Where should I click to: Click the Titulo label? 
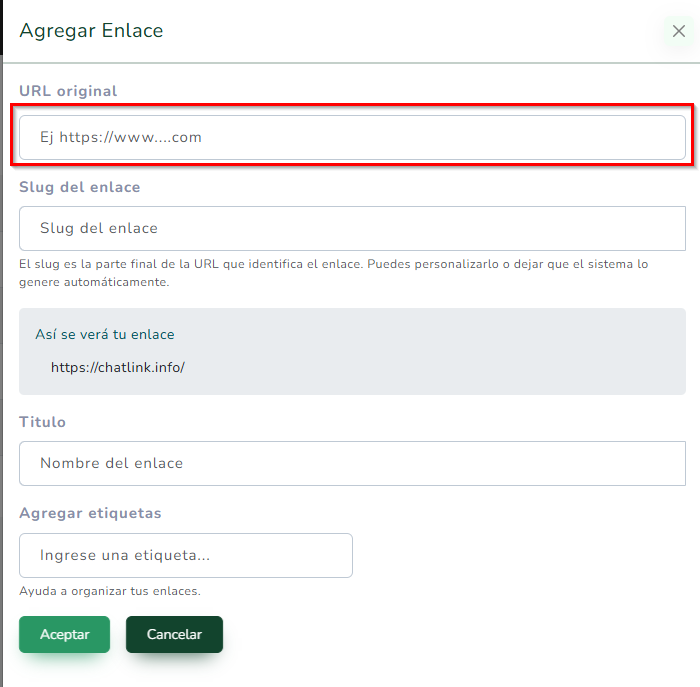[x=43, y=422]
